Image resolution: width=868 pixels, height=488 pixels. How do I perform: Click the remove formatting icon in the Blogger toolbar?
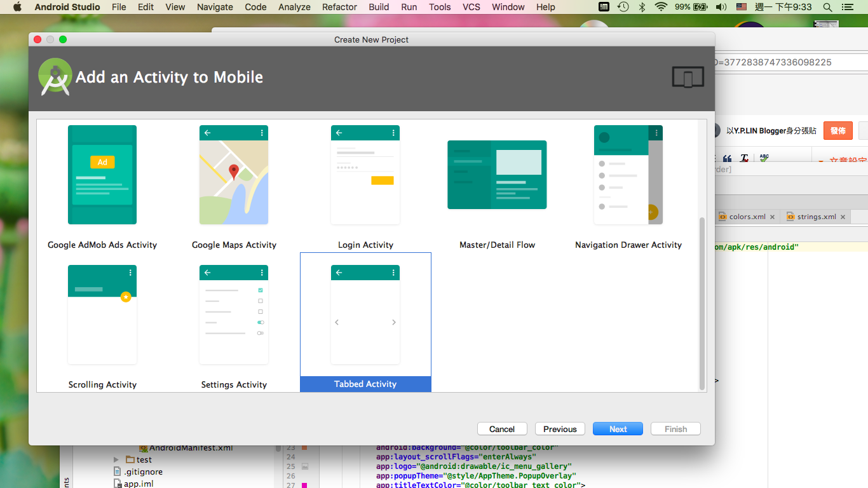(744, 158)
